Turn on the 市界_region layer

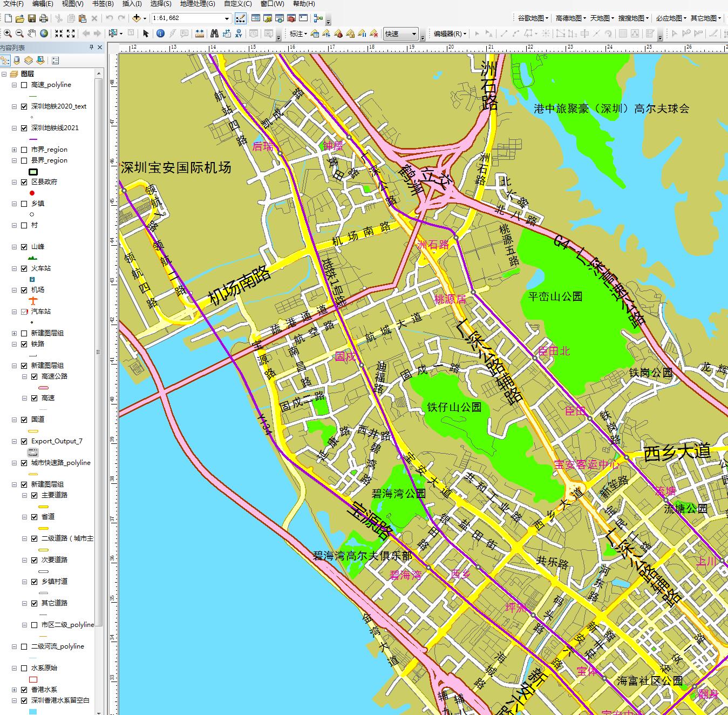(24, 150)
